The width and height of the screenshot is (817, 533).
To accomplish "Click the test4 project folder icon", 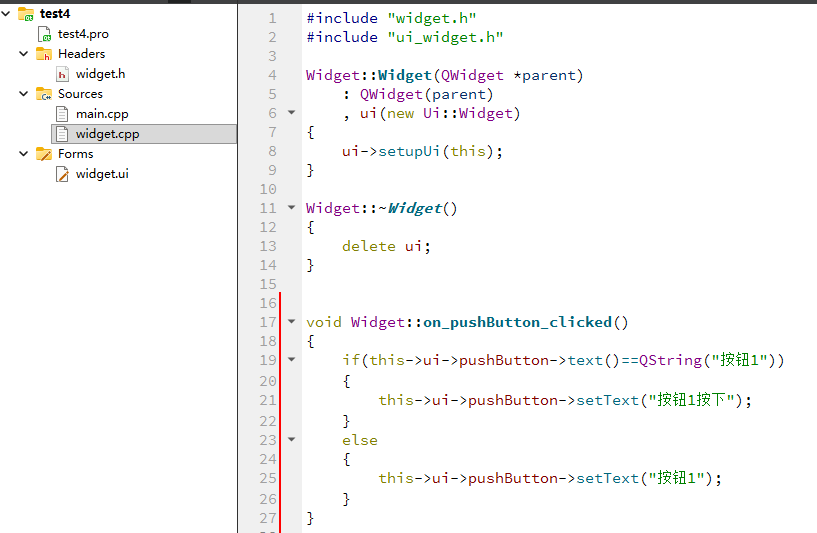I will tap(26, 14).
